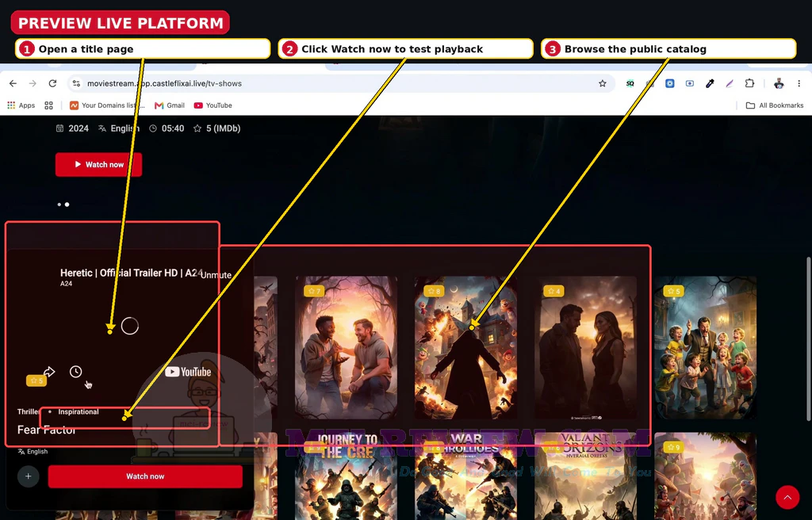Click the Watch later clock icon
Screen dimensions: 812x520
click(75, 371)
